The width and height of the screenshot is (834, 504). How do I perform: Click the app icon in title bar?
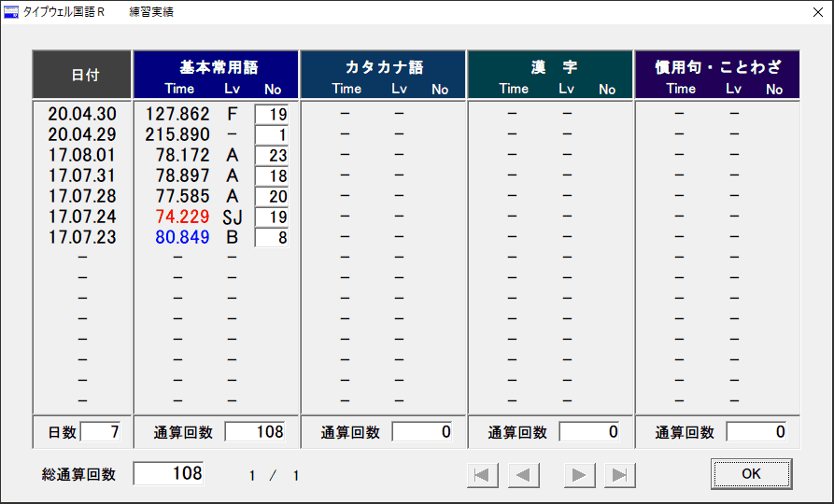point(11,12)
